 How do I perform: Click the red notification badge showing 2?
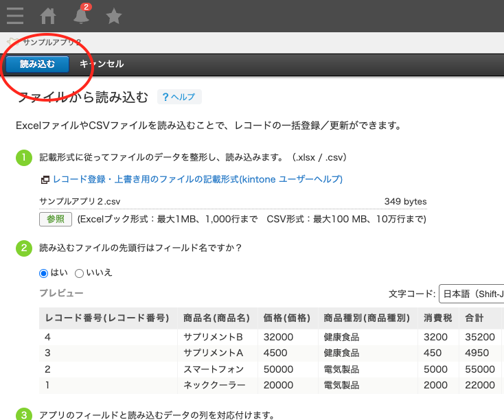pos(87,8)
